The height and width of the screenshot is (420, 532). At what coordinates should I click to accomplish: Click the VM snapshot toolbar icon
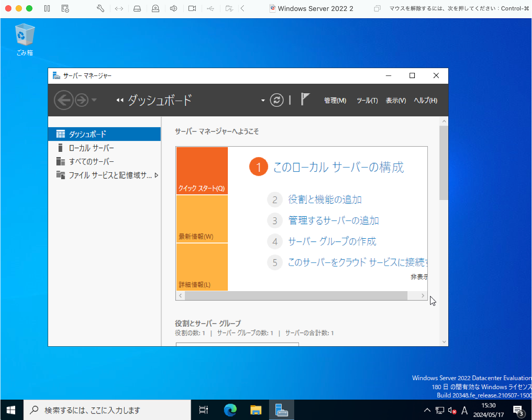click(x=65, y=8)
